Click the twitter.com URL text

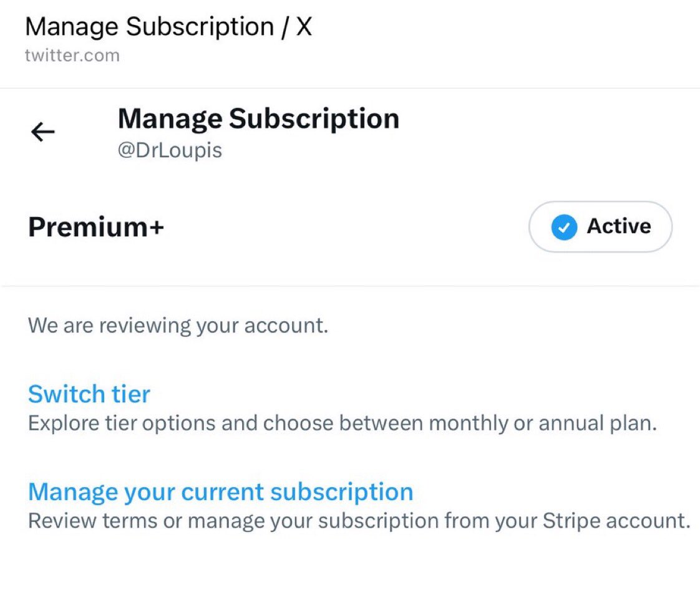pyautogui.click(x=72, y=55)
